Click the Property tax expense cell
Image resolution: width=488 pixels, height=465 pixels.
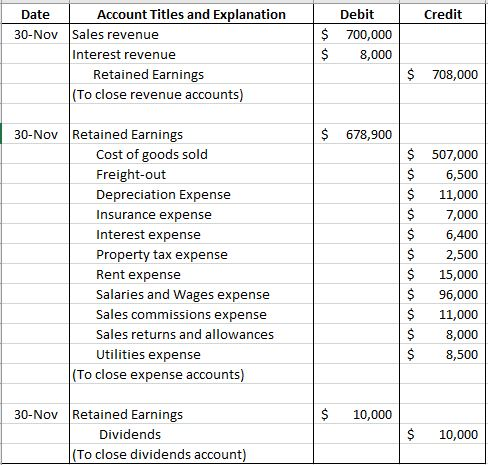coord(191,254)
